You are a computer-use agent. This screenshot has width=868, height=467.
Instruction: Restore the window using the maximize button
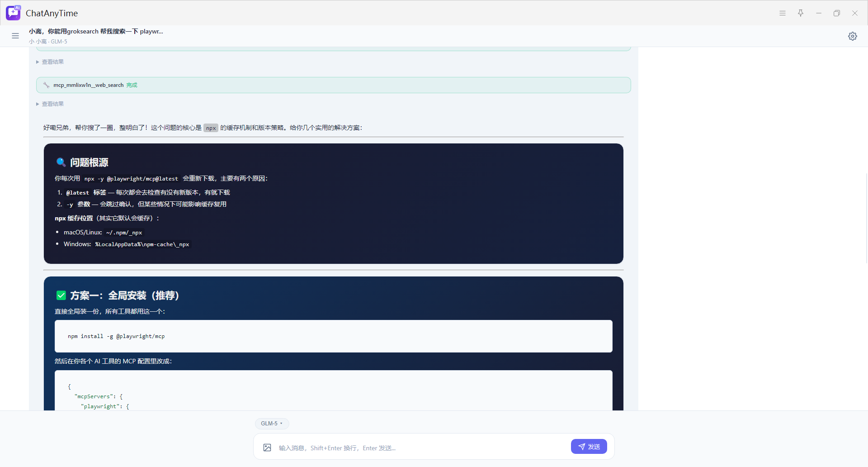(x=836, y=13)
